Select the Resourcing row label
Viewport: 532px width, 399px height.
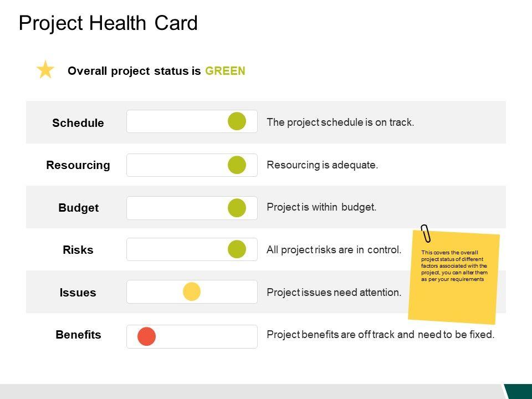click(78, 165)
